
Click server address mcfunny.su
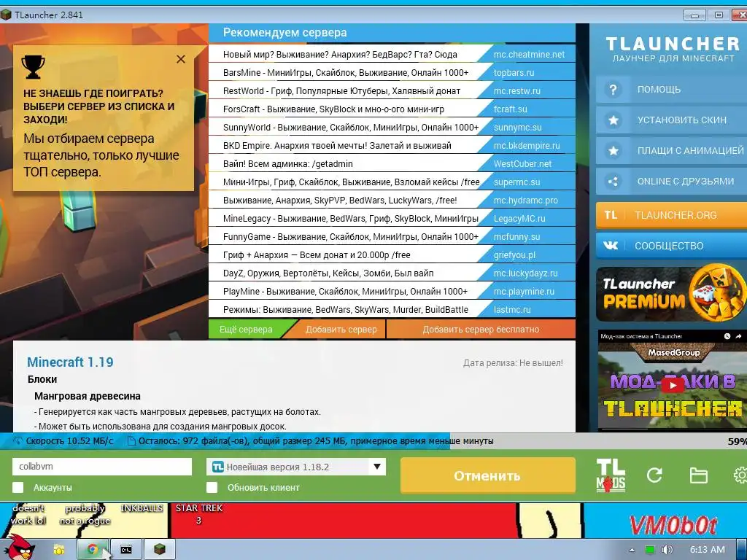pos(517,237)
